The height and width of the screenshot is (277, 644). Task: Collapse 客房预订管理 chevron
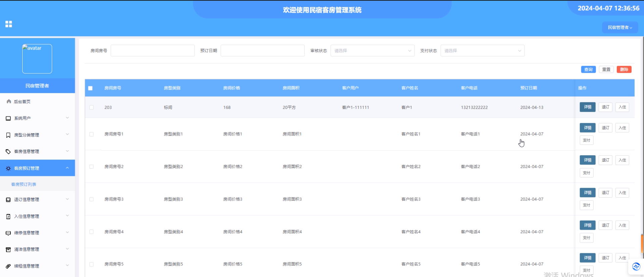tap(67, 168)
